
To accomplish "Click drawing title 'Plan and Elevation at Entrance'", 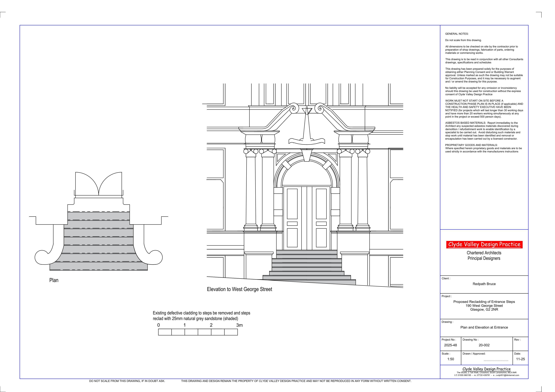I will tap(484, 327).
